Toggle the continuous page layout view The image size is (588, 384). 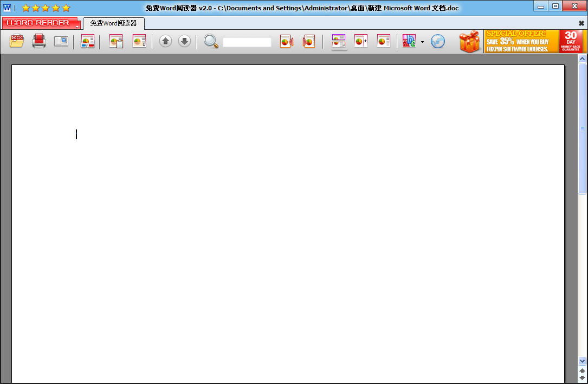click(339, 41)
